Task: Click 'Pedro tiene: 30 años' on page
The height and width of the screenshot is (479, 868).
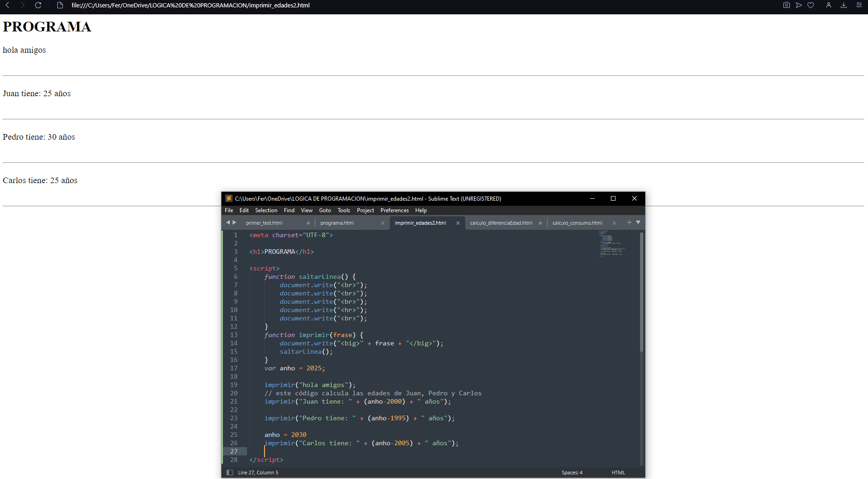Action: click(39, 137)
